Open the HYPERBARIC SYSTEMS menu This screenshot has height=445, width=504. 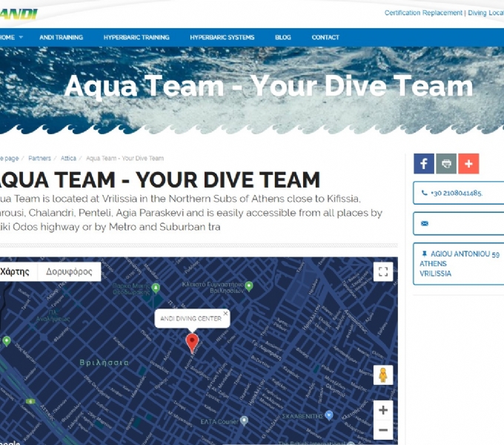click(222, 37)
